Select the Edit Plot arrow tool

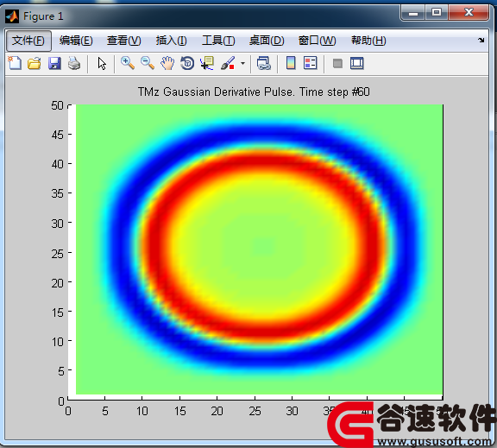point(102,63)
